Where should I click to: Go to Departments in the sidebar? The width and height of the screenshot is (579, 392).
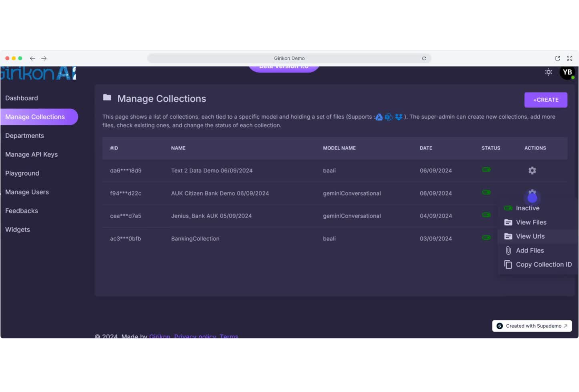click(25, 136)
